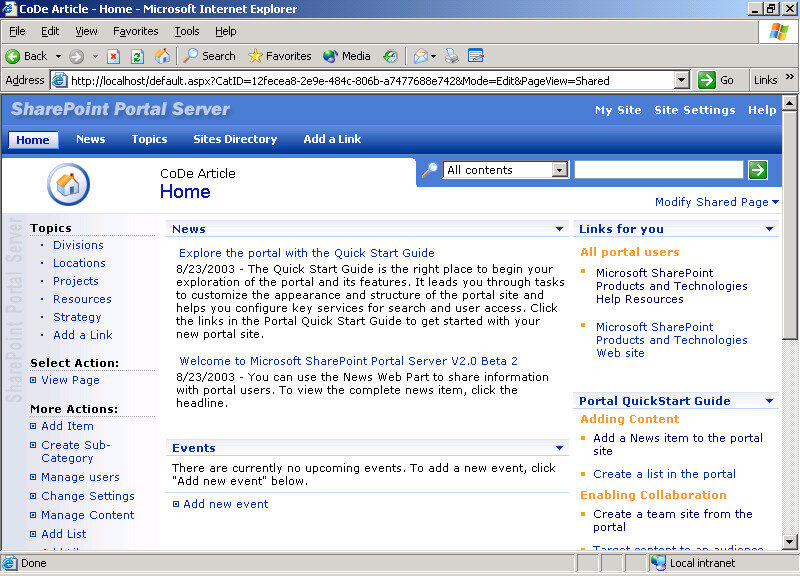Click the page icon in address bar
800x576 pixels.
[60, 81]
